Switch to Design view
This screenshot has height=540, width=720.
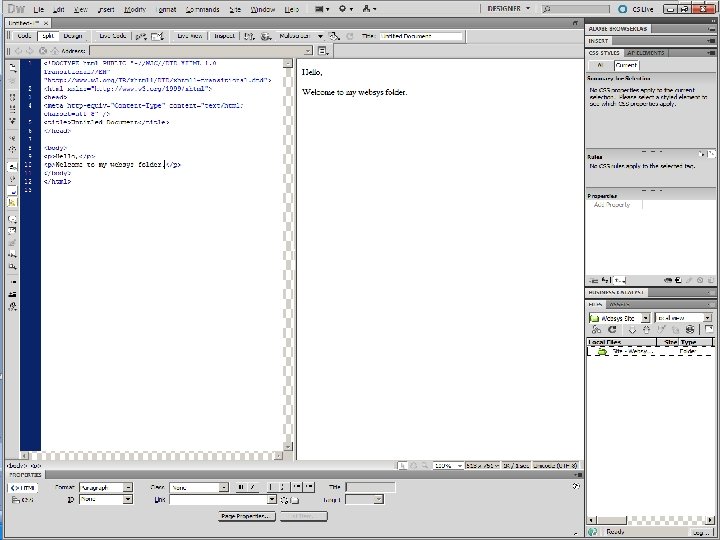tap(73, 36)
